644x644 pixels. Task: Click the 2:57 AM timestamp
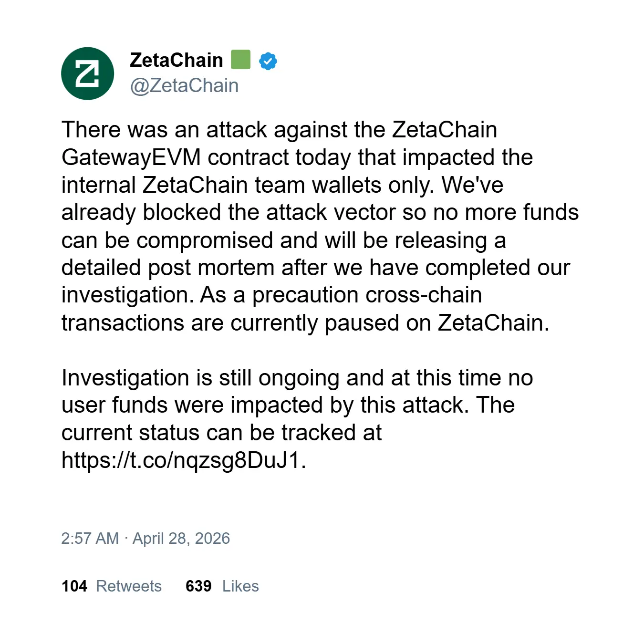(90, 539)
